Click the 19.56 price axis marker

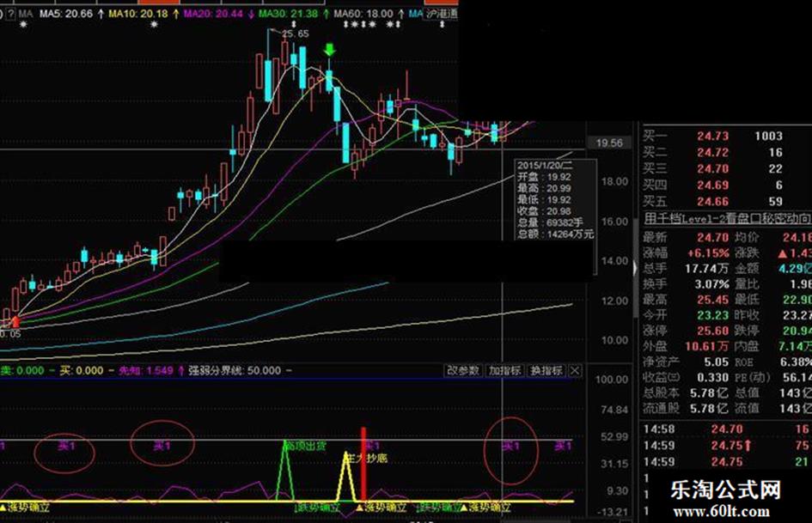pyautogui.click(x=609, y=143)
